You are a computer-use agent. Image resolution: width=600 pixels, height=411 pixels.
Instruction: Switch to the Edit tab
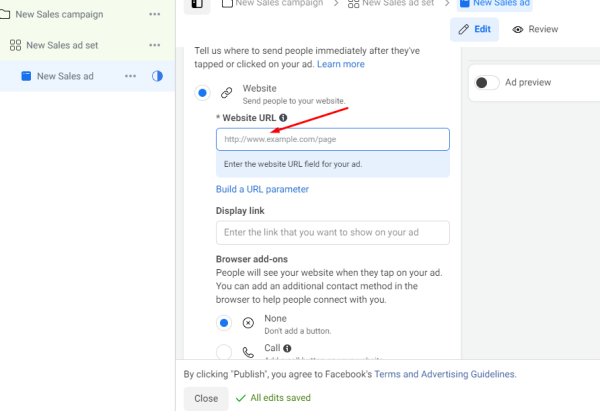tap(475, 29)
